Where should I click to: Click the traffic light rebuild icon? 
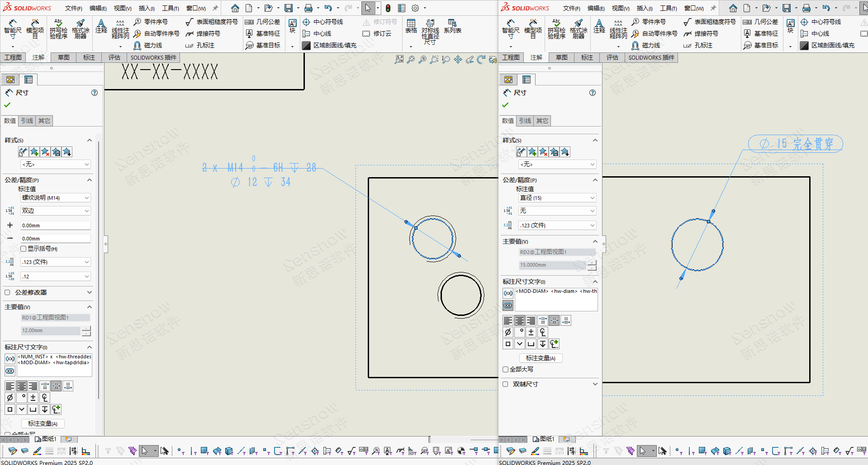tap(388, 8)
